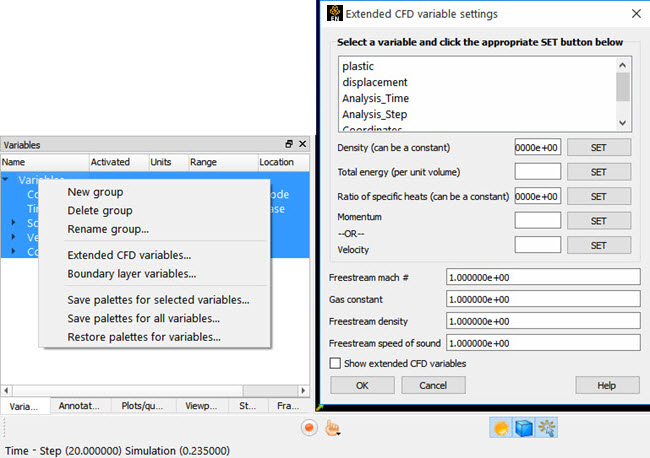This screenshot has width=650, height=458.
Task: Click Variables panel scroll left arrow
Action: pyautogui.click(x=6, y=390)
